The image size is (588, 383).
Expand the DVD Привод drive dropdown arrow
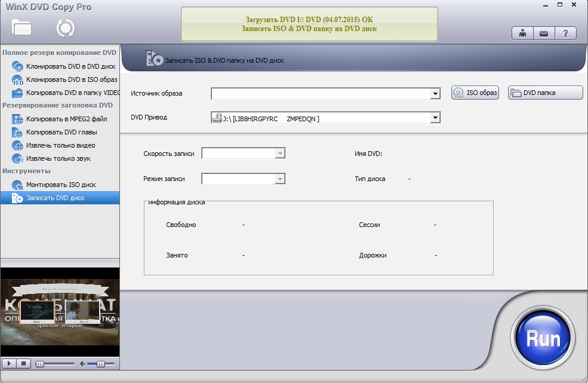pyautogui.click(x=435, y=118)
